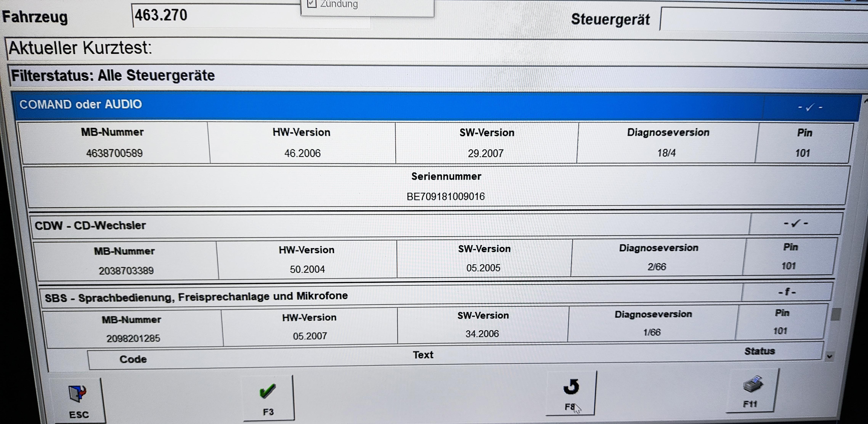
Task: Click Pin value 101 in COMAND row
Action: 803,153
